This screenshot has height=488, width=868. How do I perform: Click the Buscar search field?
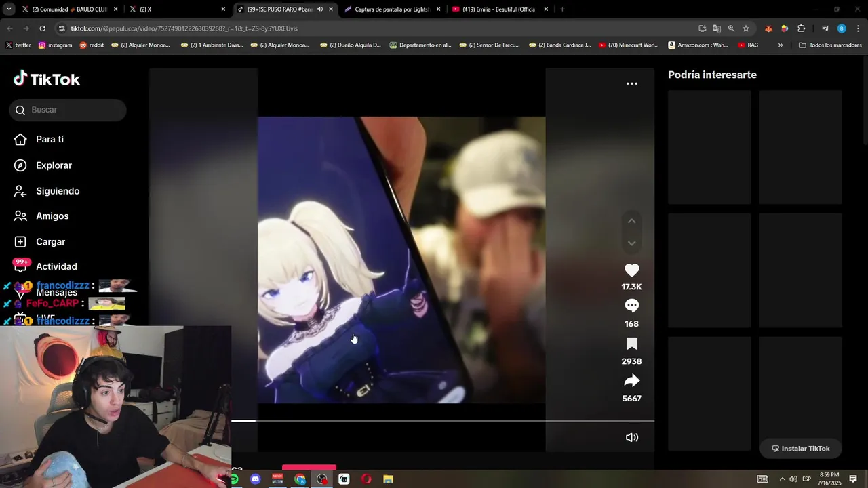click(x=68, y=110)
